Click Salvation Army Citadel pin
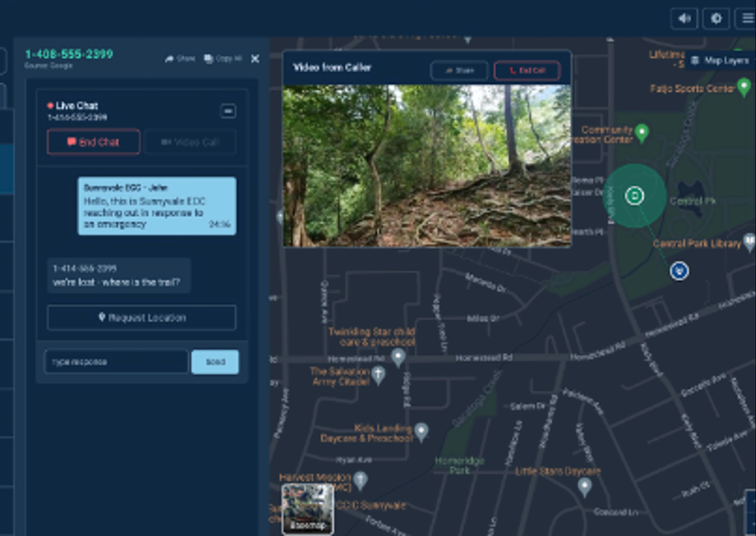The height and width of the screenshot is (536, 756). [378, 374]
